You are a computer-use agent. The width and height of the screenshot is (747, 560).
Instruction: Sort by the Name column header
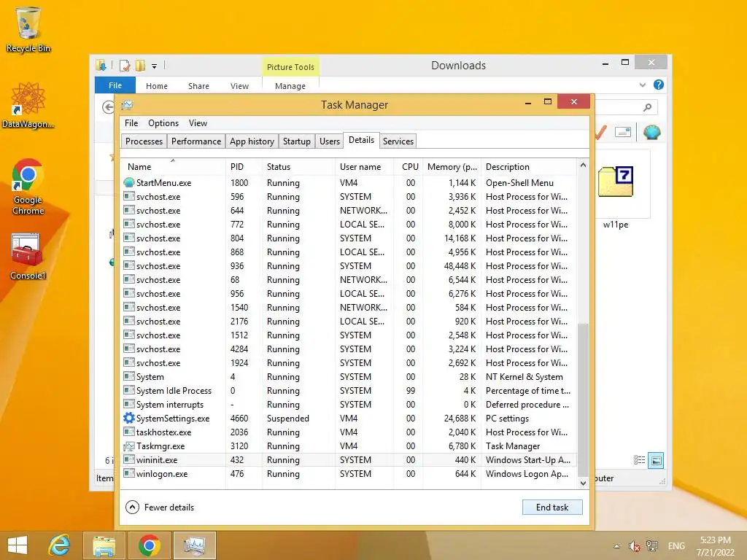[172, 167]
